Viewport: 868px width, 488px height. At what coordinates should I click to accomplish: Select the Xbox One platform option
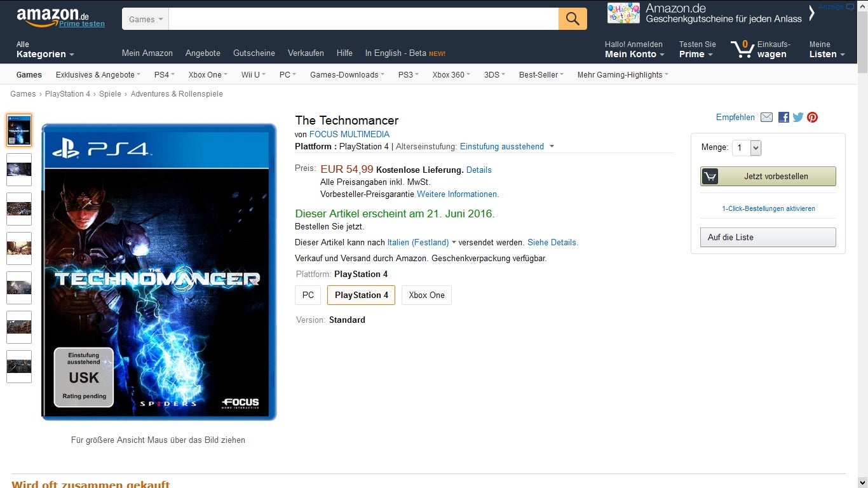tap(426, 295)
